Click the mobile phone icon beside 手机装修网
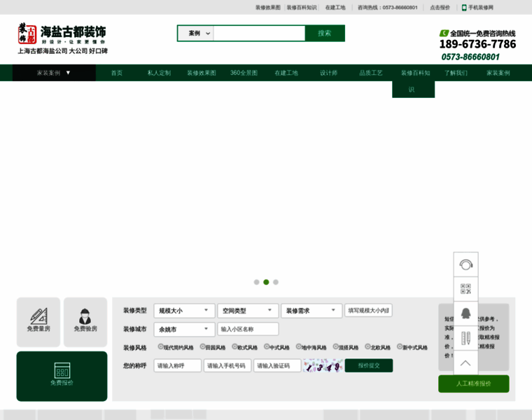This screenshot has height=420, width=532. click(x=464, y=8)
